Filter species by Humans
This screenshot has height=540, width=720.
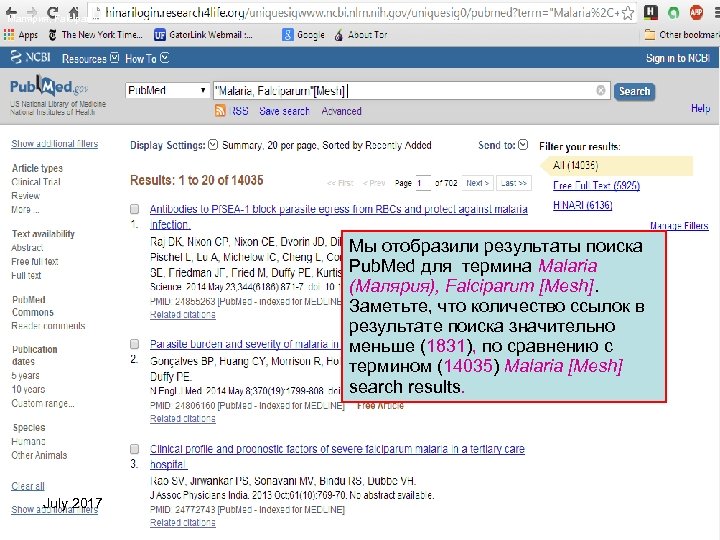click(28, 442)
